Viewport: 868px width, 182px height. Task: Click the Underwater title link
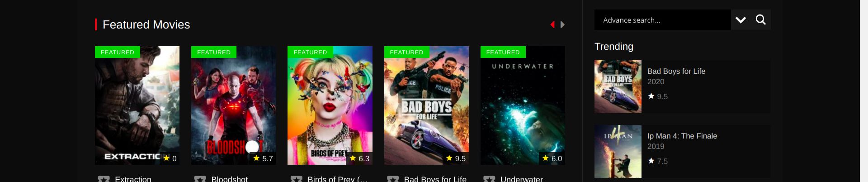521,179
